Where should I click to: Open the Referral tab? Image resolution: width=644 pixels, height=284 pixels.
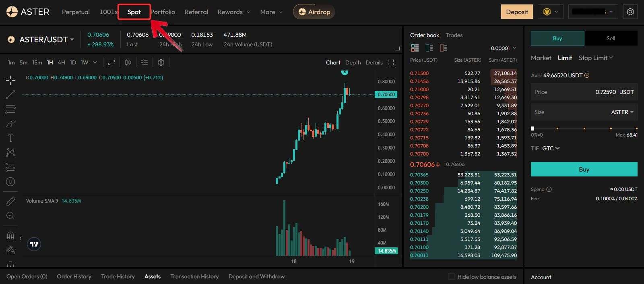point(196,12)
